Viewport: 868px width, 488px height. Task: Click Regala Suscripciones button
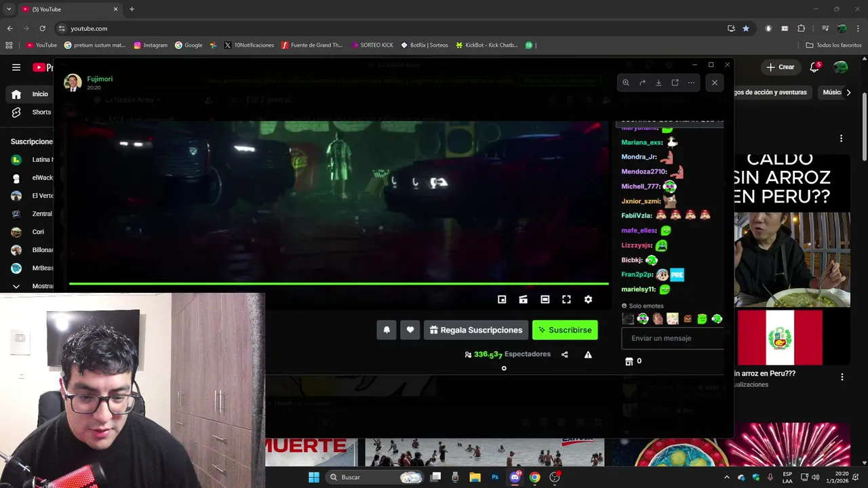pyautogui.click(x=476, y=330)
